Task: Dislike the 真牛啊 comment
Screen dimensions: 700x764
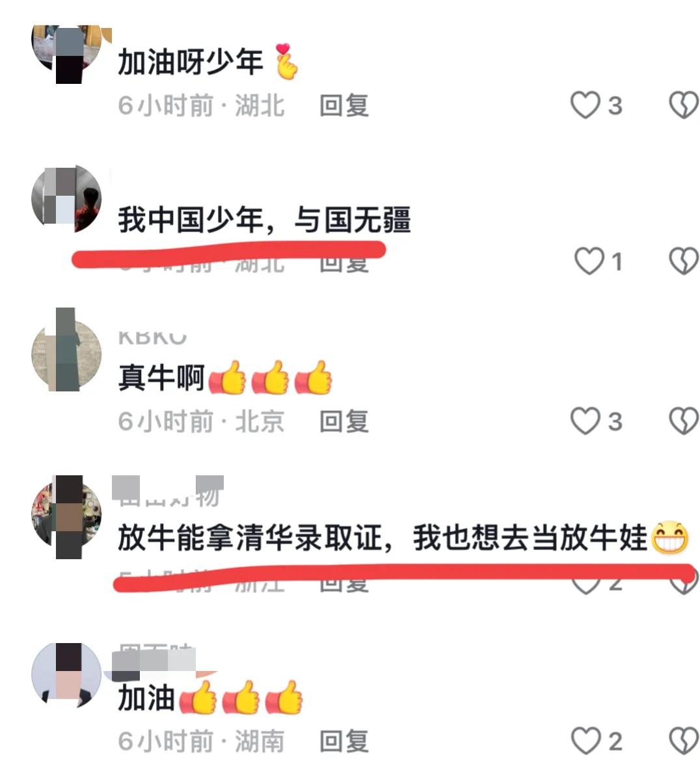Action: point(684,421)
